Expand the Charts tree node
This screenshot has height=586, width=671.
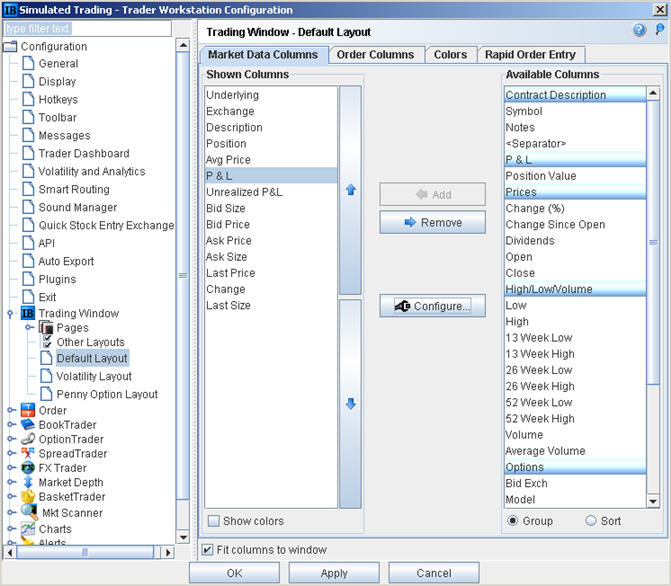tap(11, 529)
